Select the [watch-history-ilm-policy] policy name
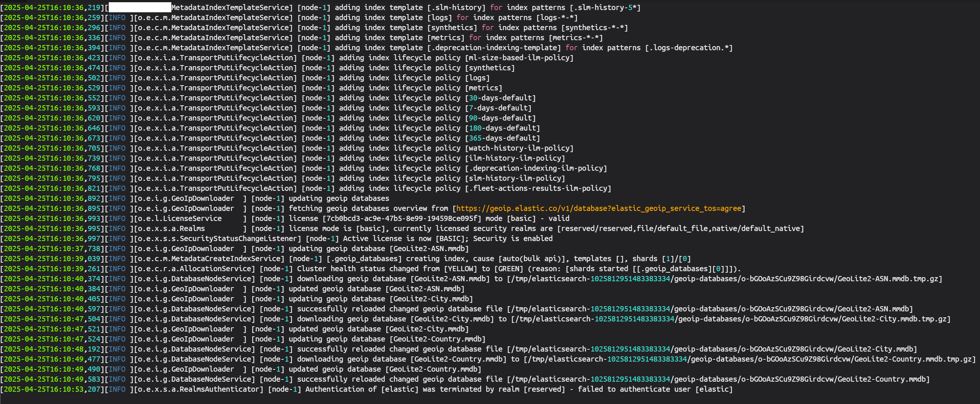The width and height of the screenshot is (980, 404). pos(519,148)
